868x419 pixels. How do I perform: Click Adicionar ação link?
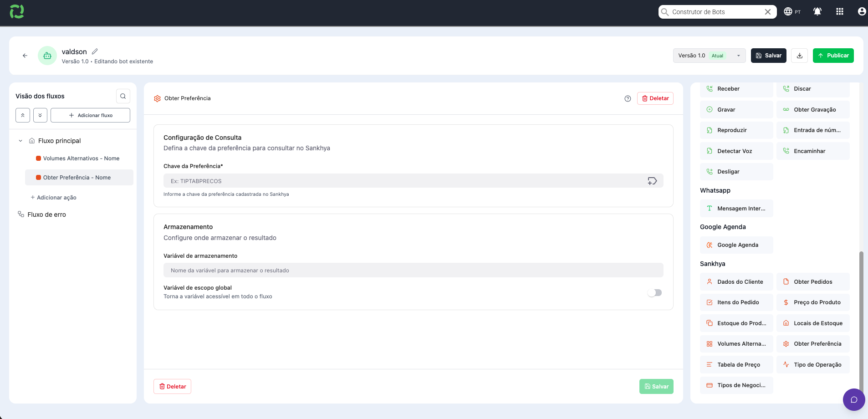pos(54,198)
